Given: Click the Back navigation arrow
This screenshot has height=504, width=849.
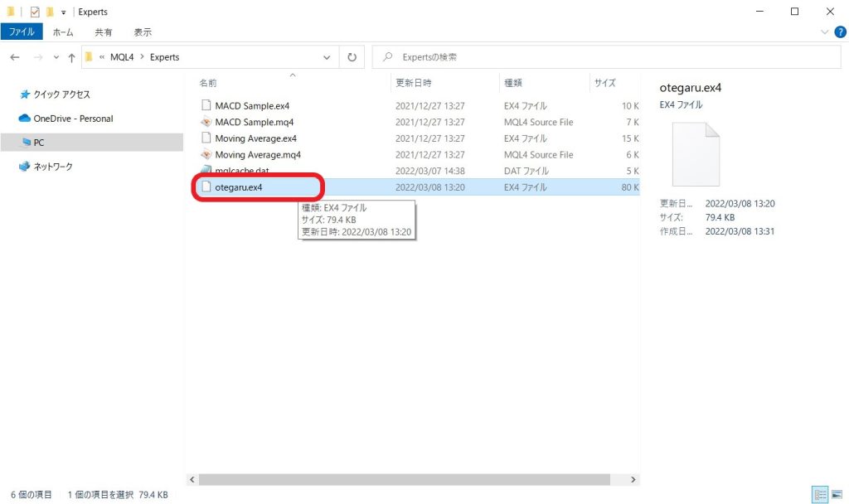Looking at the screenshot, I should click(14, 57).
